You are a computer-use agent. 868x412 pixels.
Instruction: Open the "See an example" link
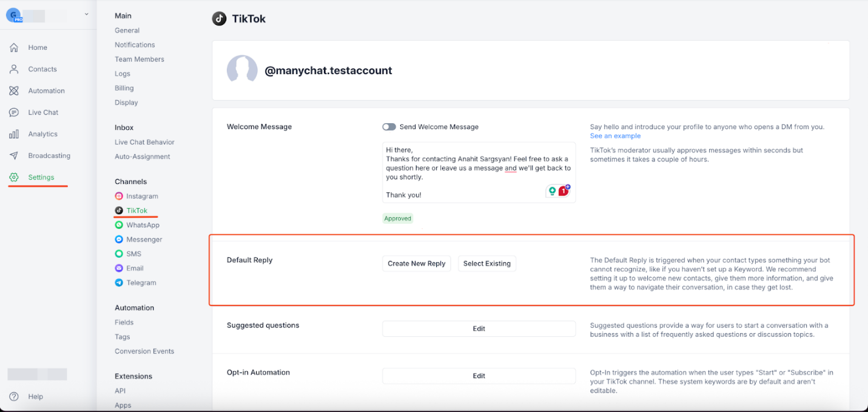pyautogui.click(x=614, y=135)
